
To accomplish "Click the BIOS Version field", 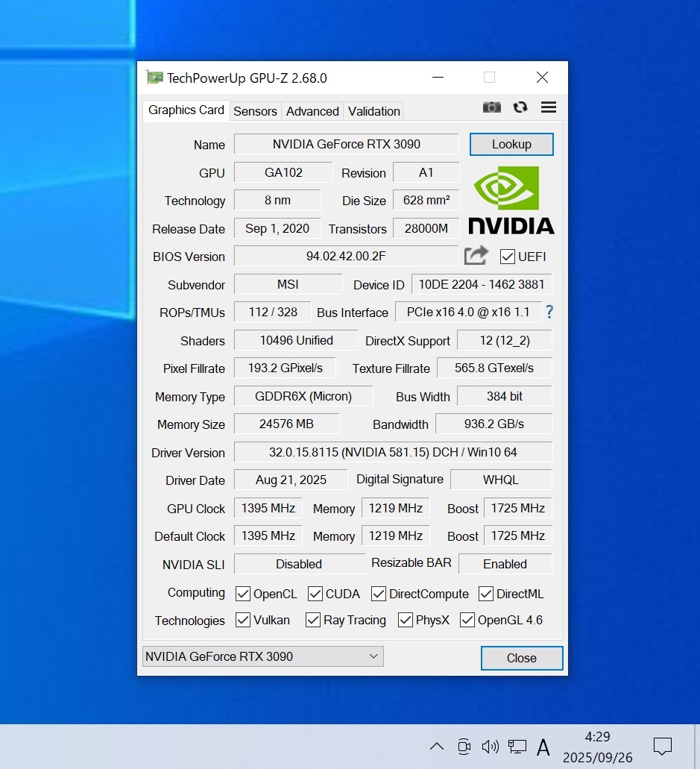I will (346, 256).
